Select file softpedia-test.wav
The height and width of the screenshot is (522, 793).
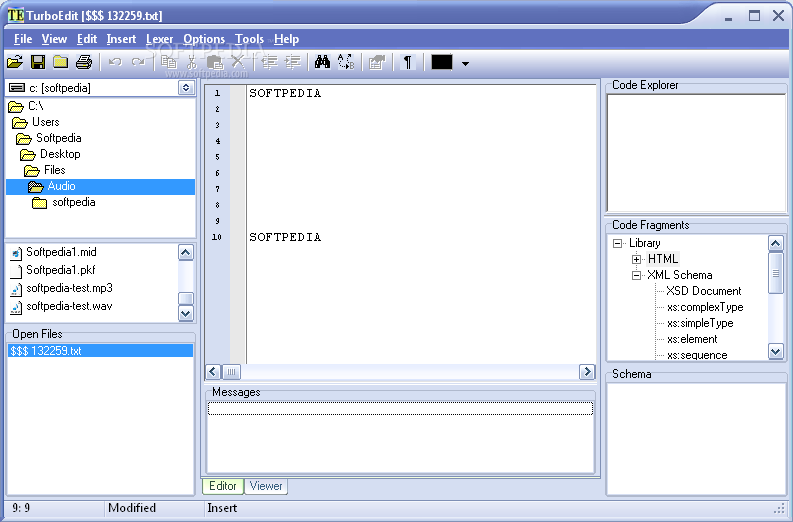point(69,306)
